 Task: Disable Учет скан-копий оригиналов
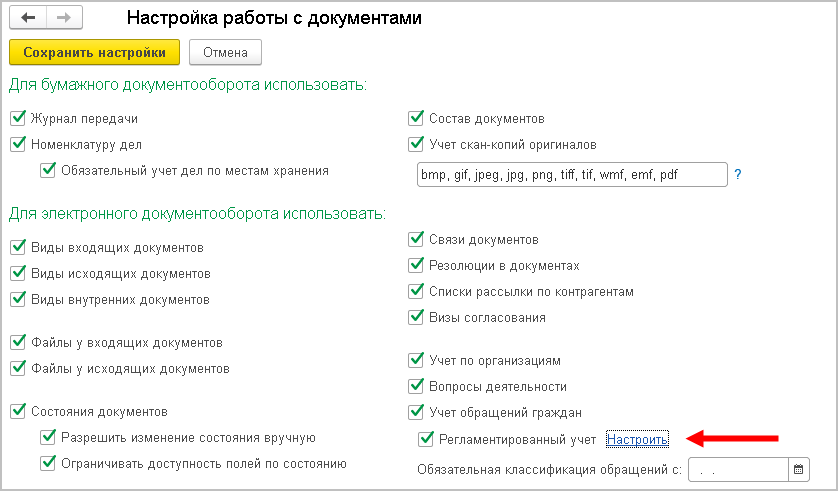[x=417, y=143]
